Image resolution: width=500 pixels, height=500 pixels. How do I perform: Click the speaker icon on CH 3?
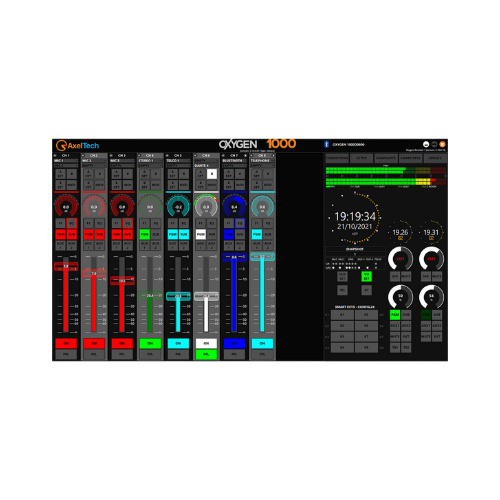tap(111, 156)
